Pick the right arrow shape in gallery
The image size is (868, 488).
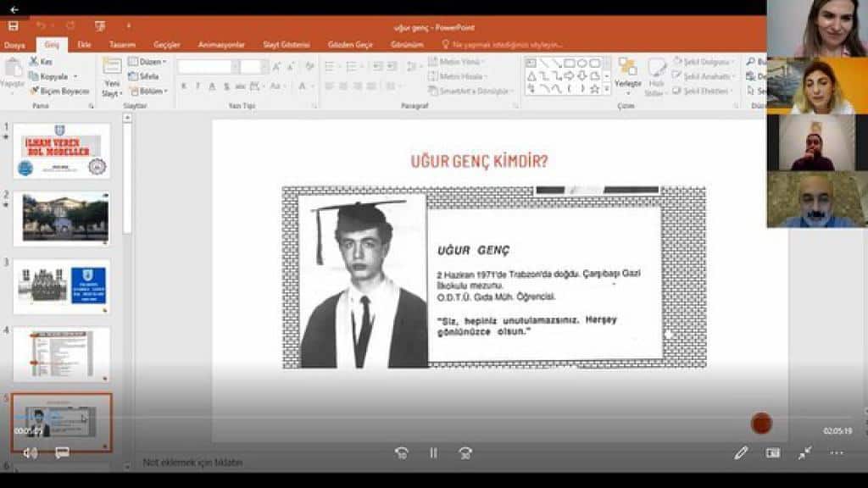pyautogui.click(x=569, y=75)
